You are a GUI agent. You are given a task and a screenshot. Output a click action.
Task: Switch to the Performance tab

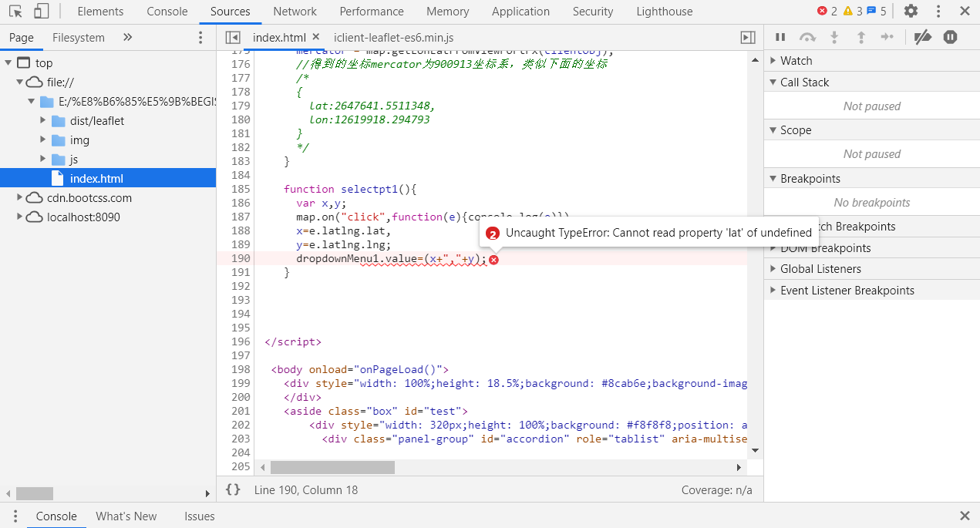(372, 12)
